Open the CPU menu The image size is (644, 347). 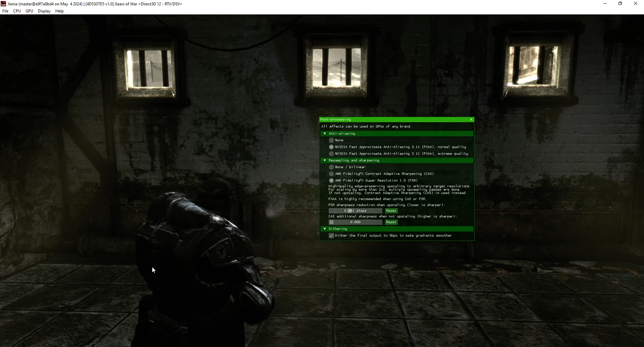tap(17, 11)
